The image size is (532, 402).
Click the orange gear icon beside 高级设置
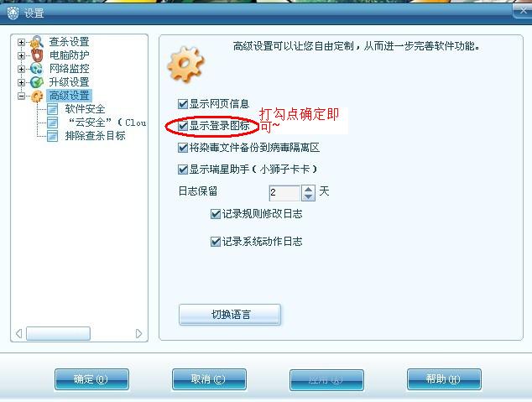(37, 96)
